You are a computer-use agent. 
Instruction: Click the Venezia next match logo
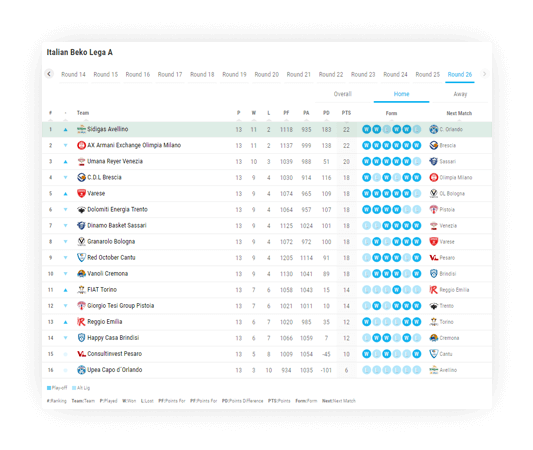[433, 226]
